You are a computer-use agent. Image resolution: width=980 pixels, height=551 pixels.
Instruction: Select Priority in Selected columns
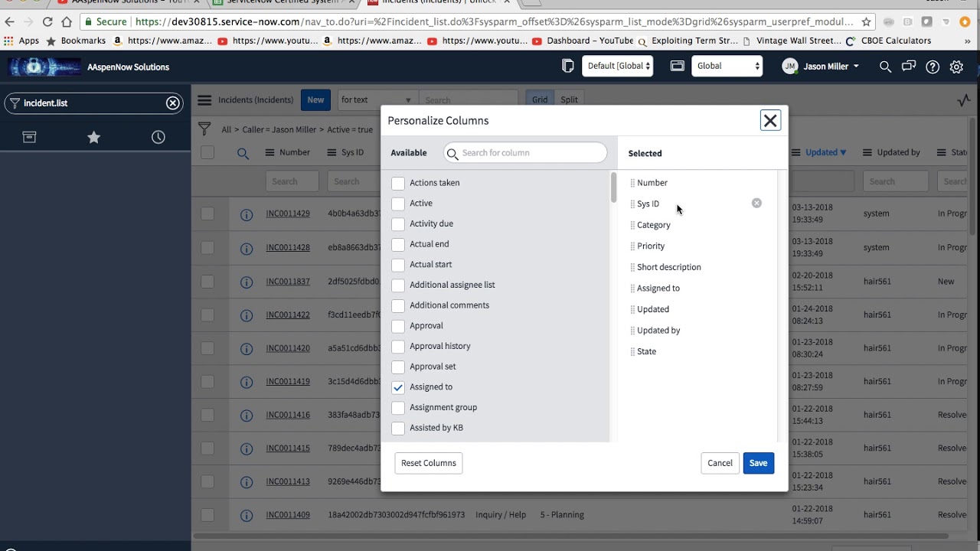point(651,246)
